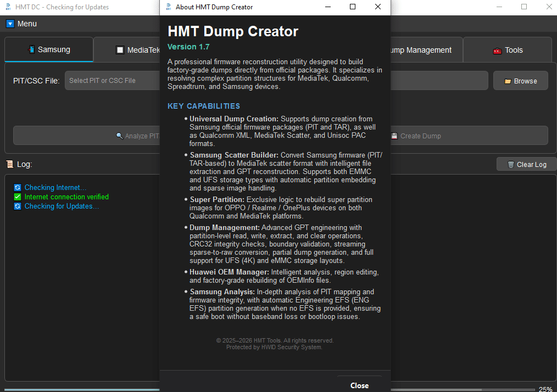Click the folder icon inside the Browse button
Image resolution: width=557 pixels, height=392 pixels.
pyautogui.click(x=508, y=80)
